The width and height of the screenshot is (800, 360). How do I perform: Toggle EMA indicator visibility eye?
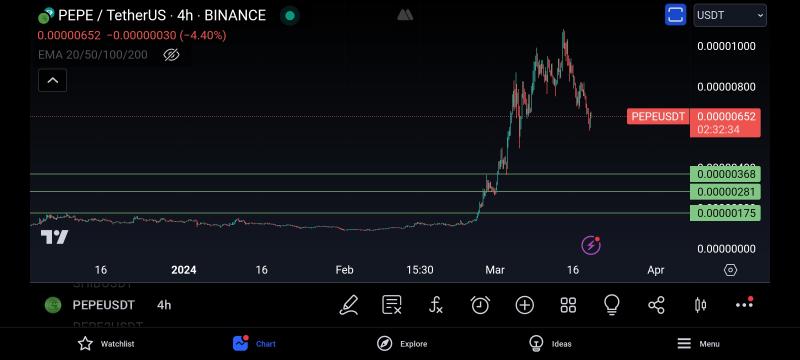point(171,55)
